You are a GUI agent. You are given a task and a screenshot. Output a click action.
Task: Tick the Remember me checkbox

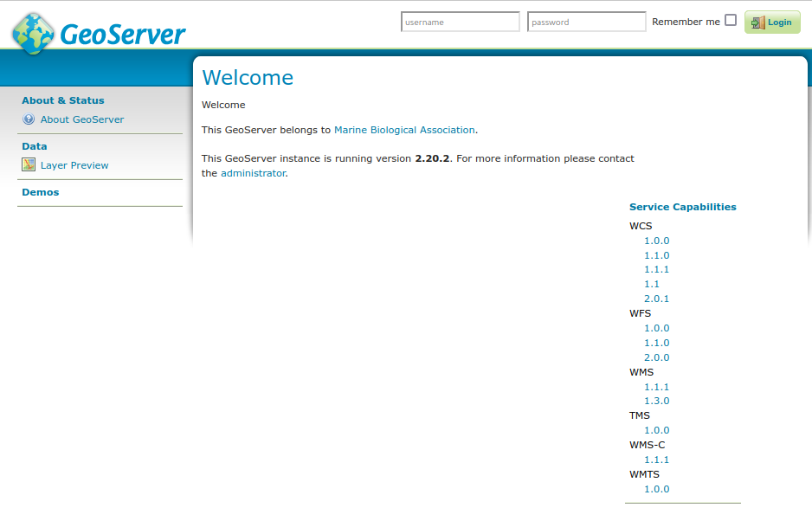point(731,20)
